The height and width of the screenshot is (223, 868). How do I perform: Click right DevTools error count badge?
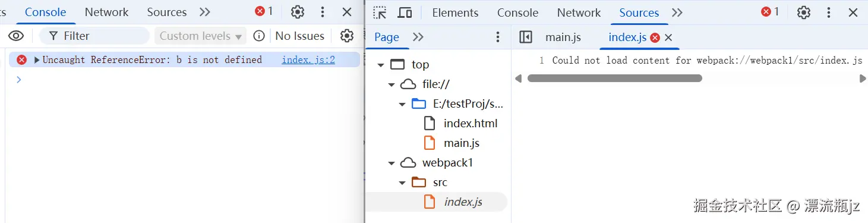[770, 12]
